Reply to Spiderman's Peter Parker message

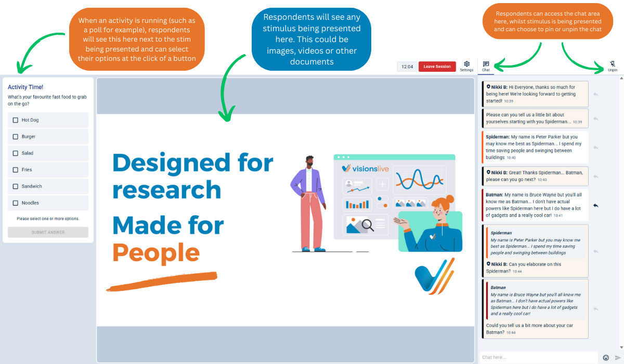tap(596, 147)
